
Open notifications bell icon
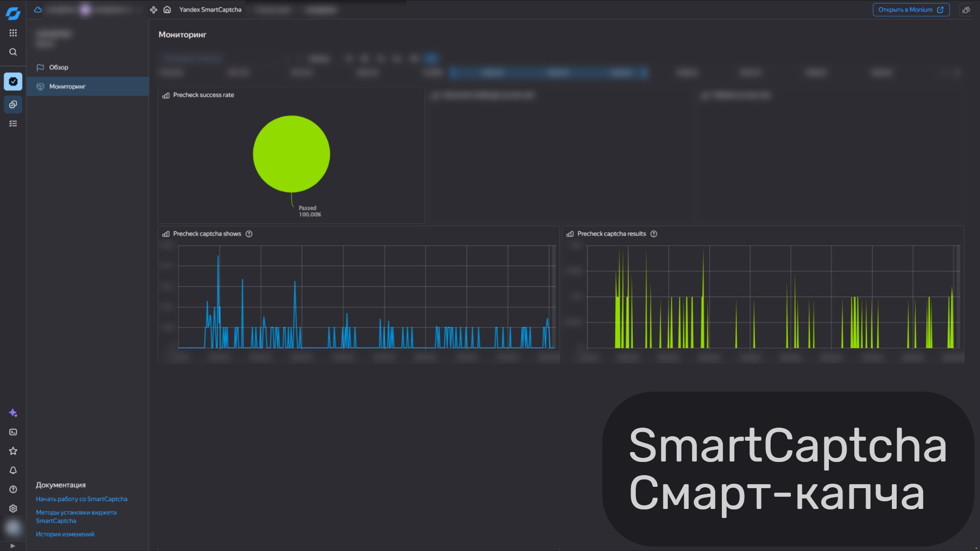(x=13, y=470)
